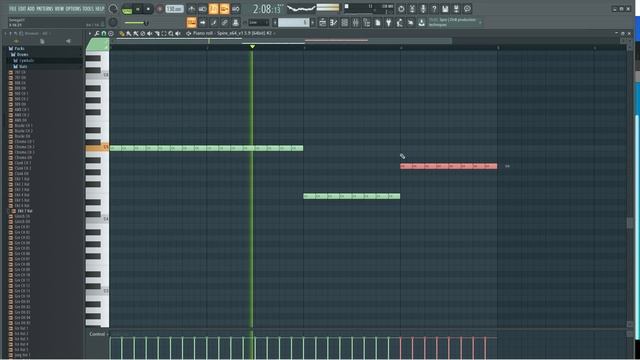The width and height of the screenshot is (640, 360).
Task: Toggle wait for input before recording
Action: tap(202, 9)
